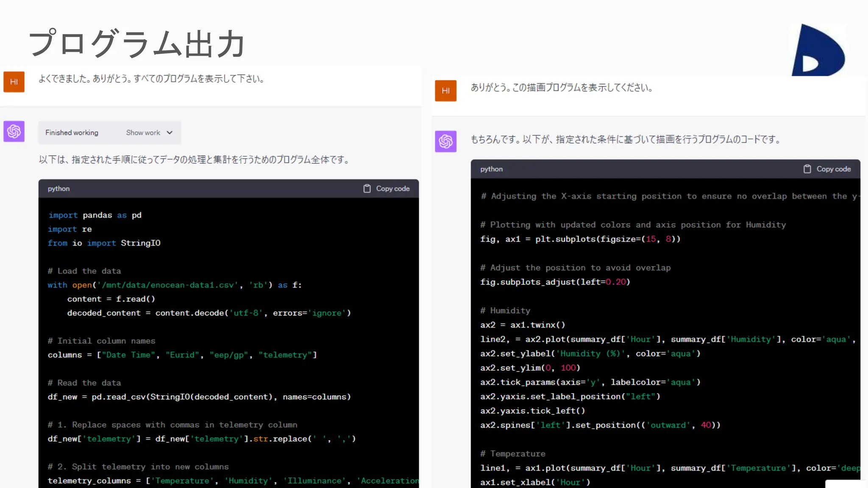Click 'ax2 = ax1.twinx()' code line
Image resolution: width=868 pixels, height=488 pixels.
point(522,325)
